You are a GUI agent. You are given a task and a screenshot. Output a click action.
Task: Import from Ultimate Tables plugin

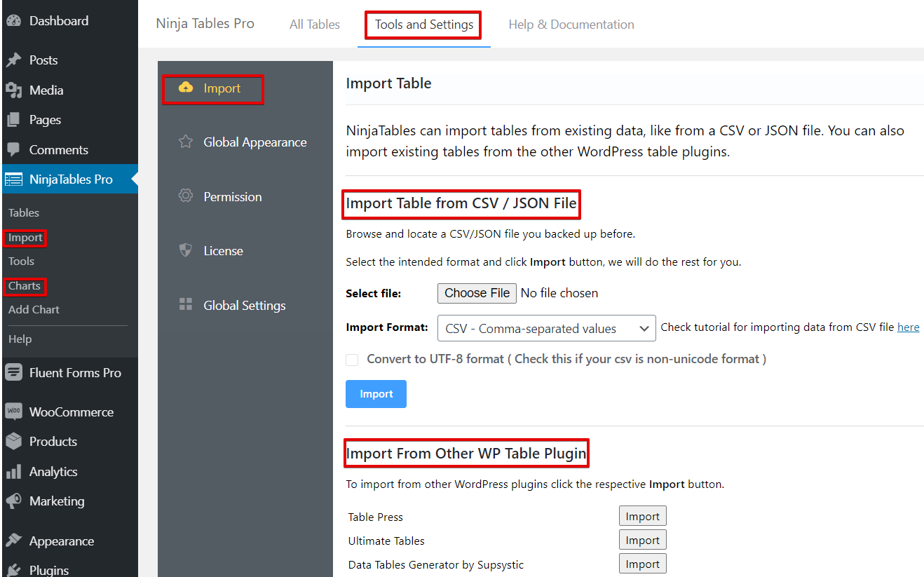point(642,540)
